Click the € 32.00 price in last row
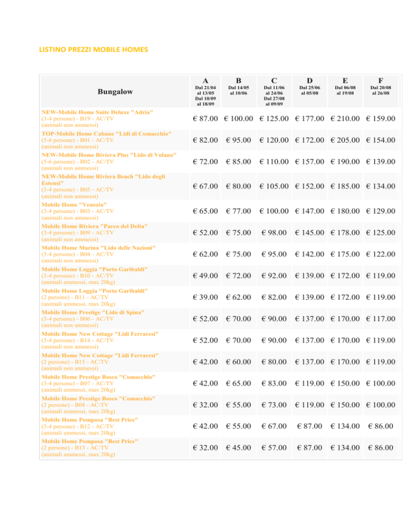 click(205, 447)
